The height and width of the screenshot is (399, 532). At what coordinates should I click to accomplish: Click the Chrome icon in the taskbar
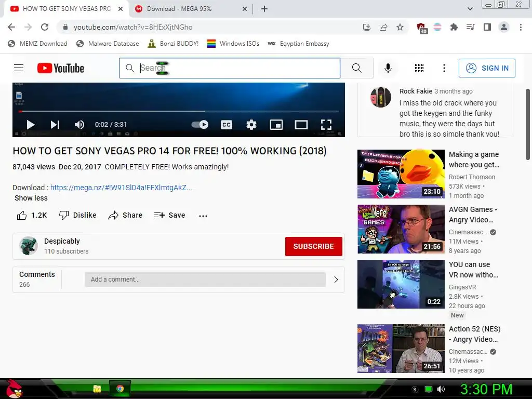120,389
